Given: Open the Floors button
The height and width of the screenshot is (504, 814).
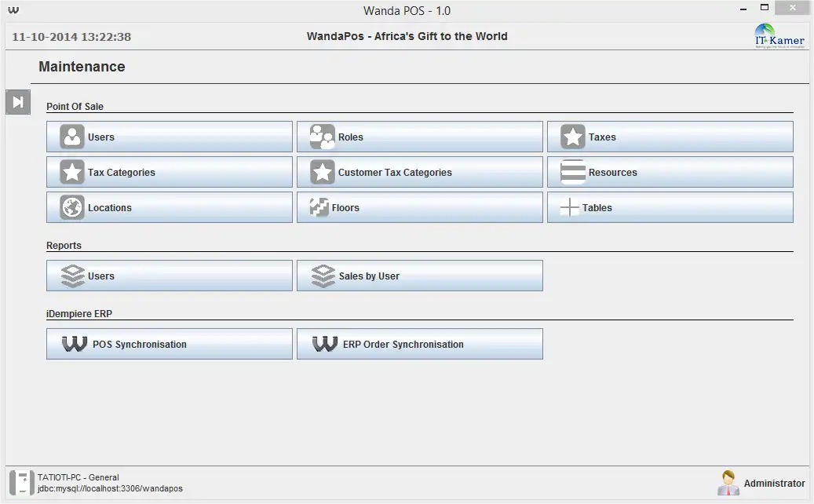Looking at the screenshot, I should click(419, 207).
